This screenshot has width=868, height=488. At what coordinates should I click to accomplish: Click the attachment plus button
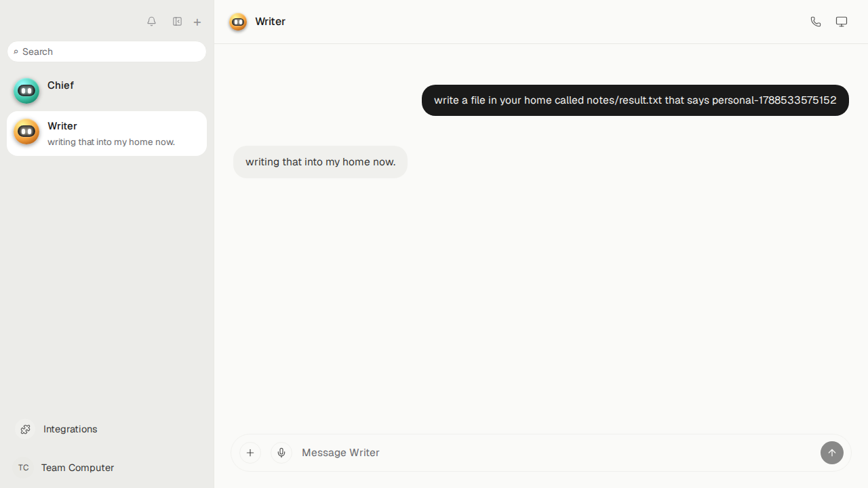pyautogui.click(x=250, y=453)
